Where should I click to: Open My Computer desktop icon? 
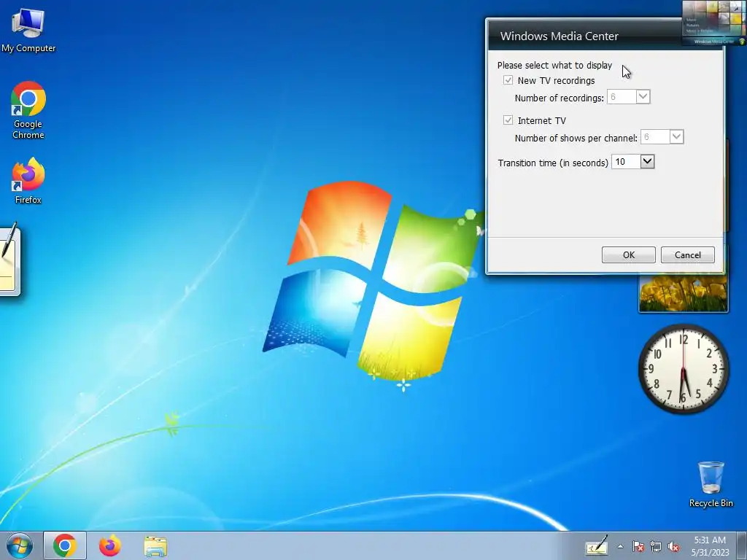[28, 31]
